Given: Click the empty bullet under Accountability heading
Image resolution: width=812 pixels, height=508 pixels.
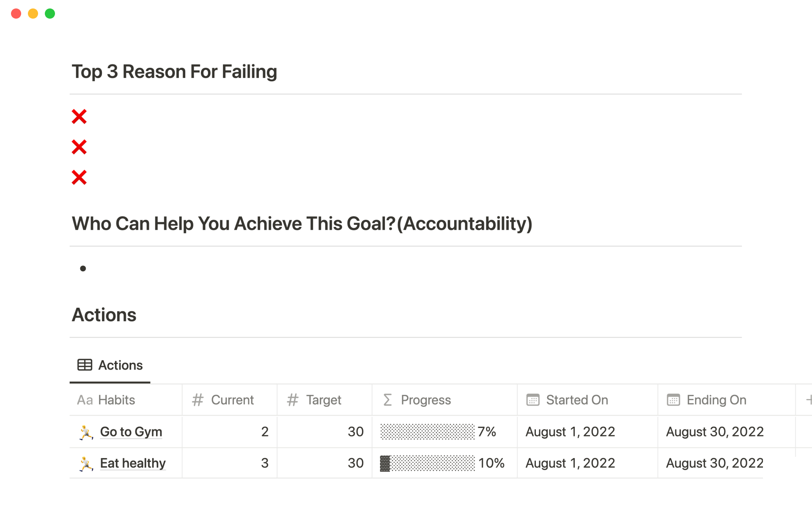Looking at the screenshot, I should [83, 268].
